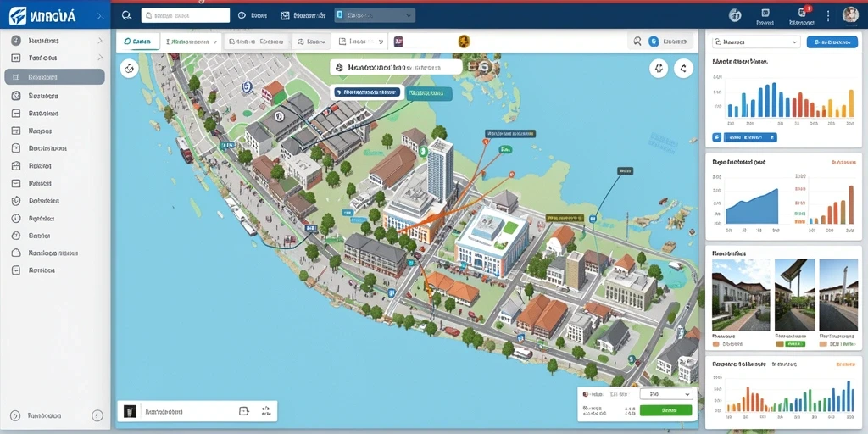Switch to the first green-underlined toolbar tab

[138, 42]
